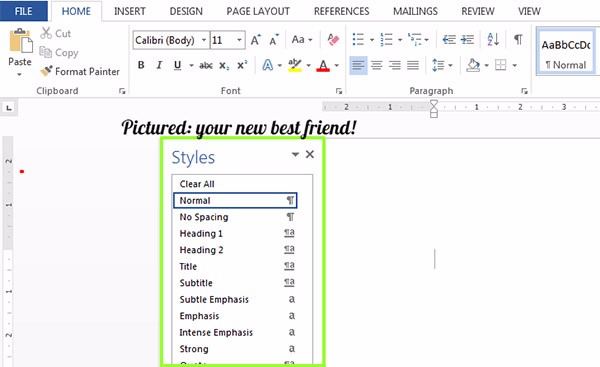Open the font size dropdown
This screenshot has width=600, height=367.
pyautogui.click(x=239, y=40)
